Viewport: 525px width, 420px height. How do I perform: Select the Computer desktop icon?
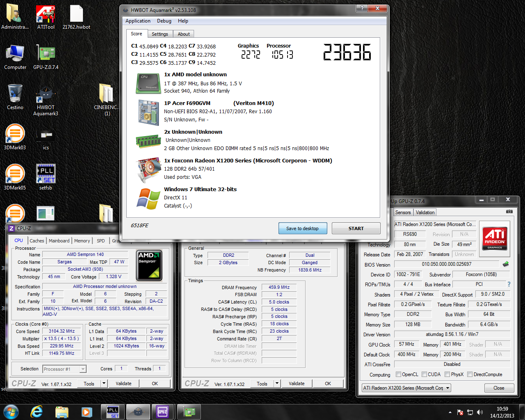pyautogui.click(x=15, y=57)
